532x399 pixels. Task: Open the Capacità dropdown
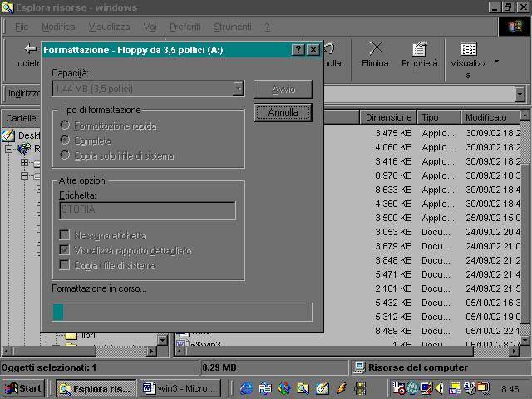click(x=239, y=89)
